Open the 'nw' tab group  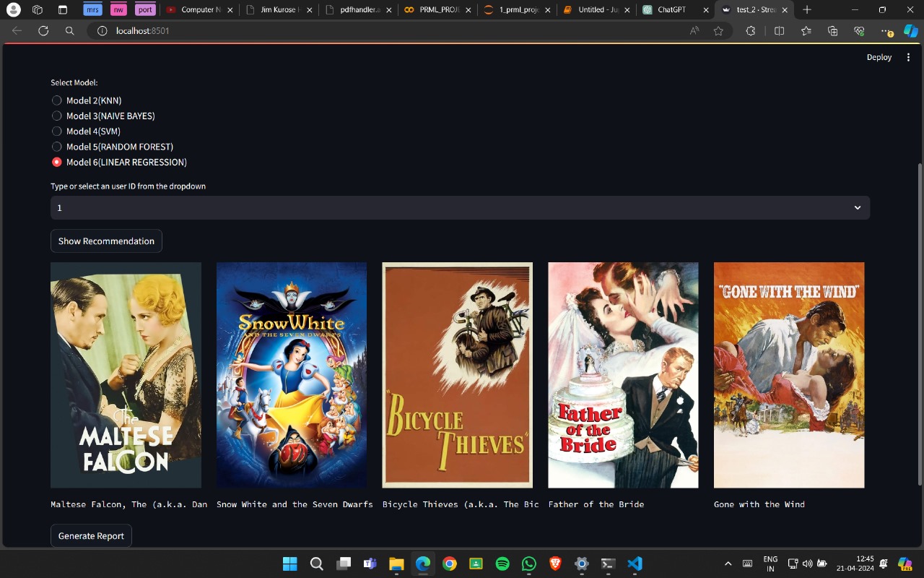pyautogui.click(x=118, y=10)
